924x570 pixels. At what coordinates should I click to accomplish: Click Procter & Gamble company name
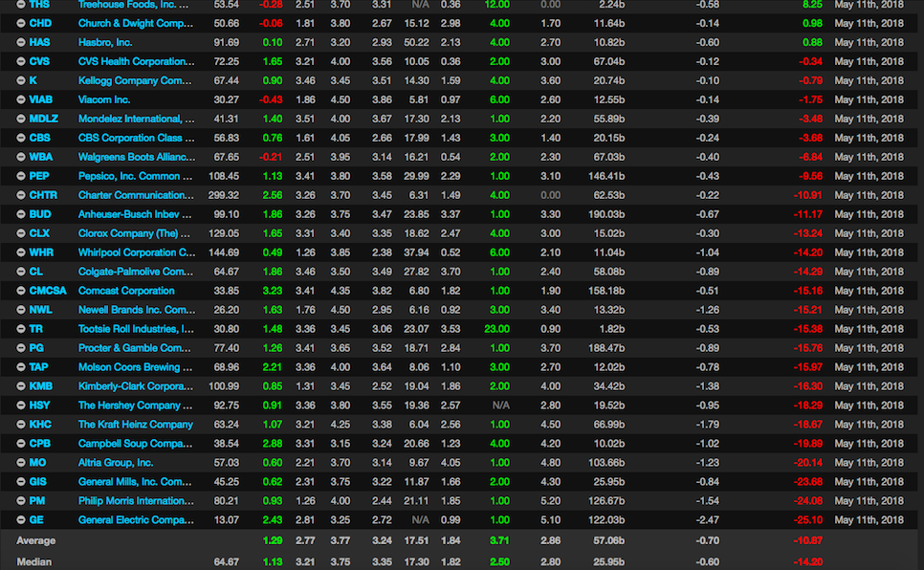(134, 348)
